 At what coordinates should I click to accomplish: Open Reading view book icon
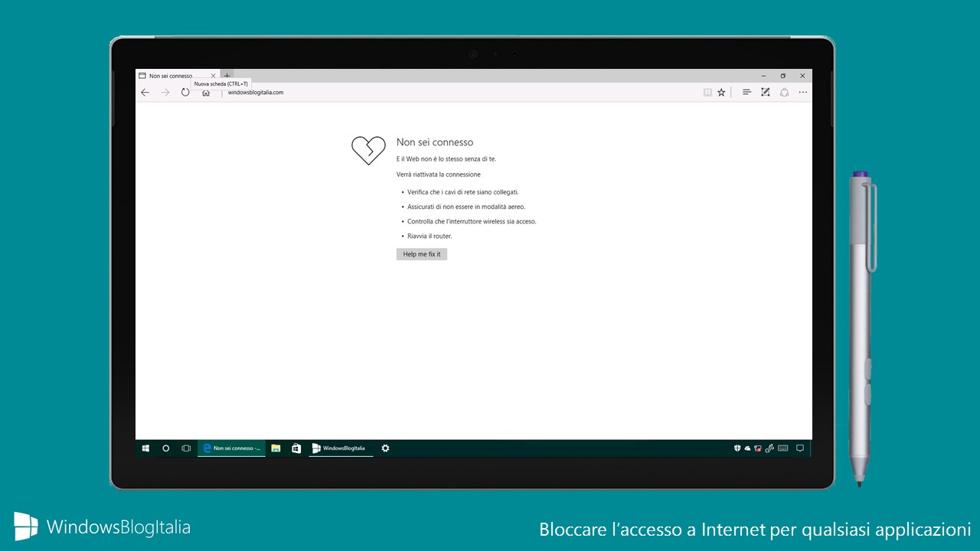pyautogui.click(x=707, y=93)
